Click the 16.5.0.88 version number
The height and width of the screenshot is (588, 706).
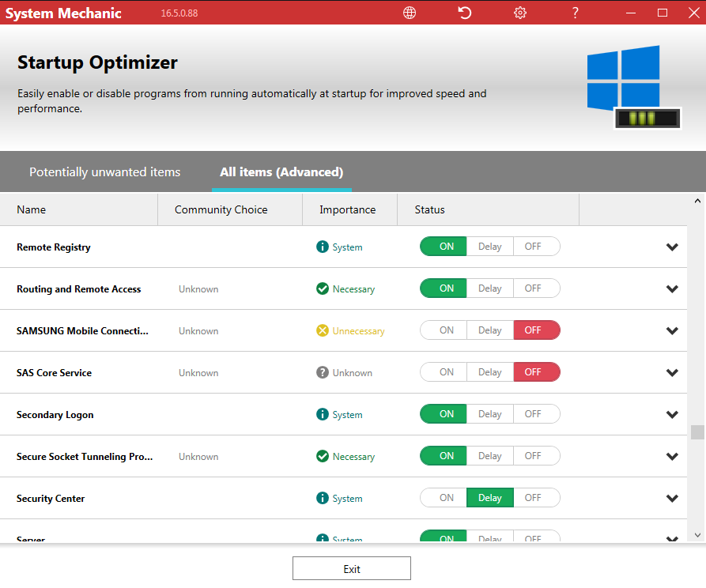point(179,13)
